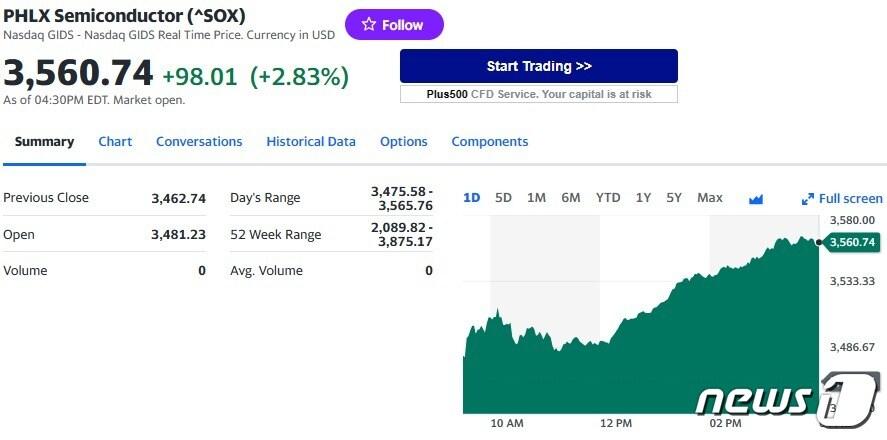Click the mountain chart type icon
Screen dimensions: 887x440
pyautogui.click(x=756, y=199)
